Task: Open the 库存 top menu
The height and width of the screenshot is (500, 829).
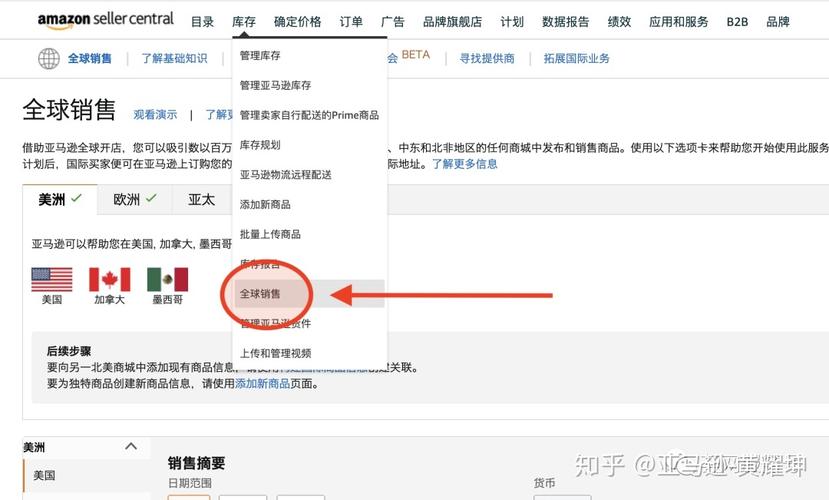Action: tap(244, 22)
